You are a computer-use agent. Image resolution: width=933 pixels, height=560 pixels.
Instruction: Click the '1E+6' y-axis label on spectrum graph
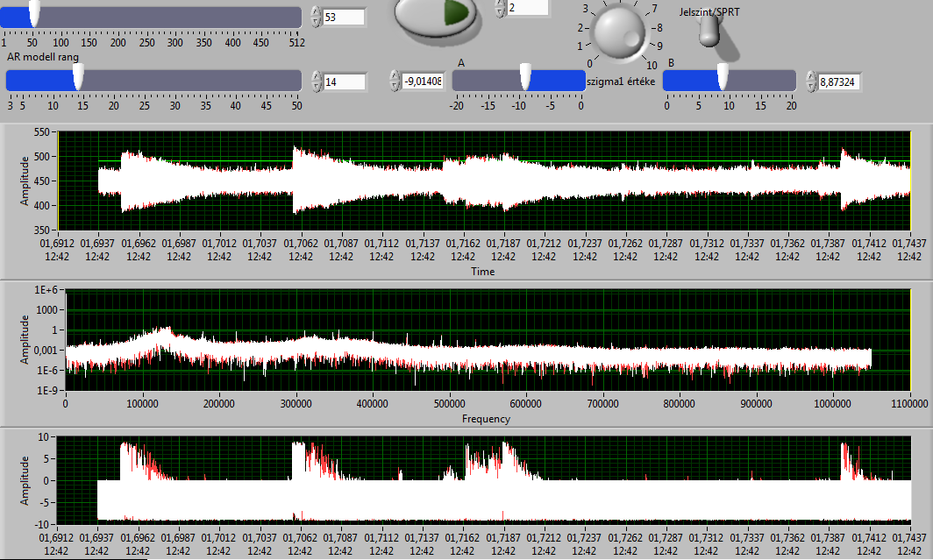pyautogui.click(x=46, y=290)
